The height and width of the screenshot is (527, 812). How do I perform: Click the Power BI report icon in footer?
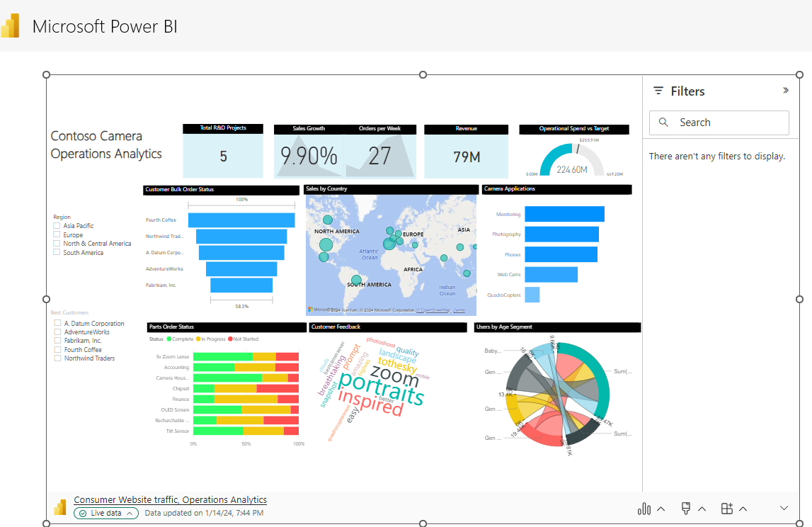coord(60,506)
